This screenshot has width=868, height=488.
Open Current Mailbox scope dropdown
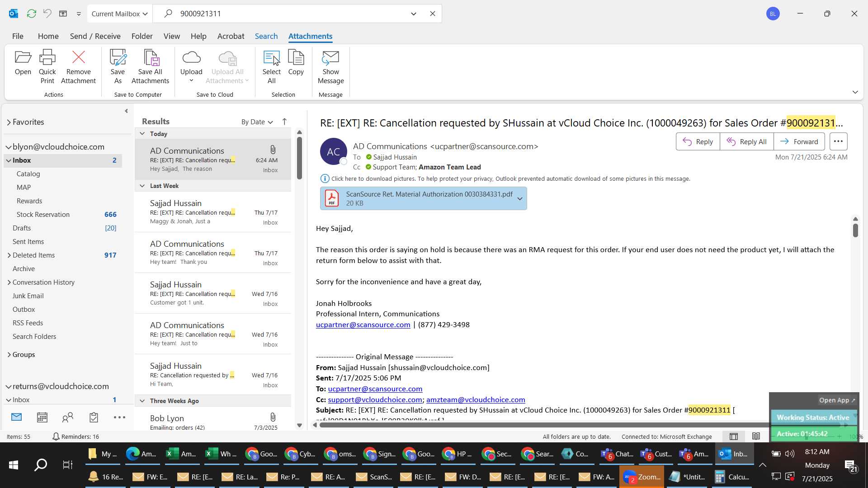[119, 14]
